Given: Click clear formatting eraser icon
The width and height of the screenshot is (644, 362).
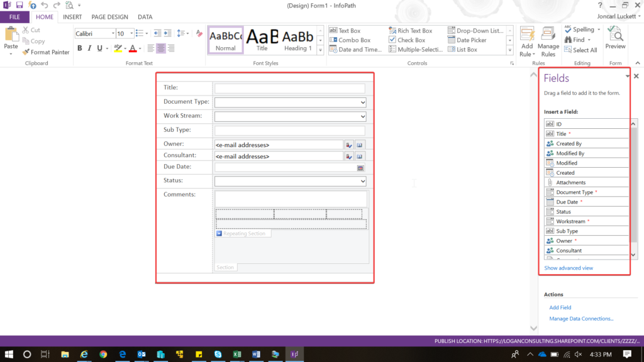Looking at the screenshot, I should tap(199, 33).
